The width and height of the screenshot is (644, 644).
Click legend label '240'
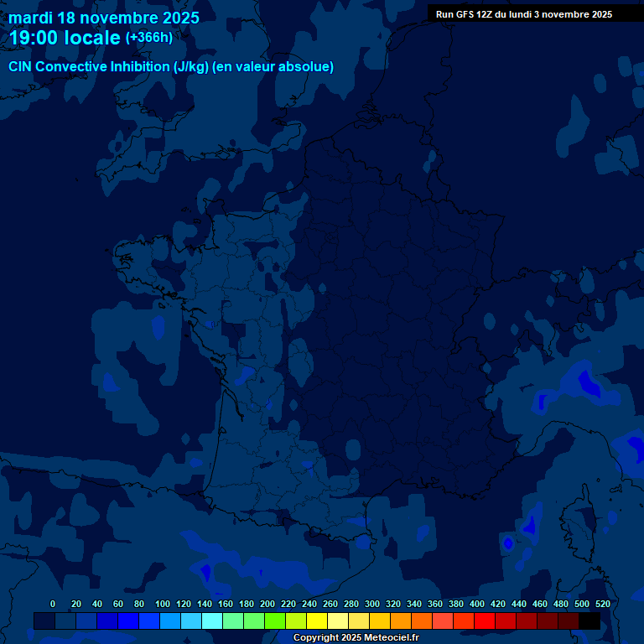(309, 604)
